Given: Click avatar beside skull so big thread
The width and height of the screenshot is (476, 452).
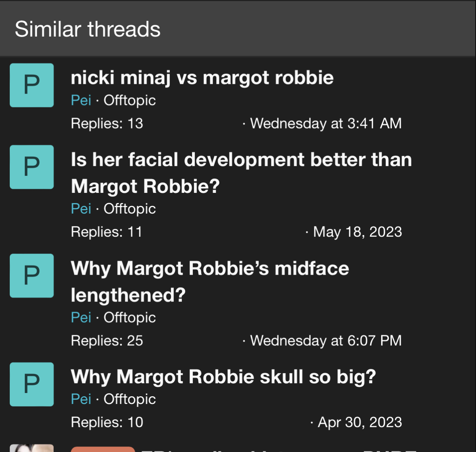Looking at the screenshot, I should point(32,384).
